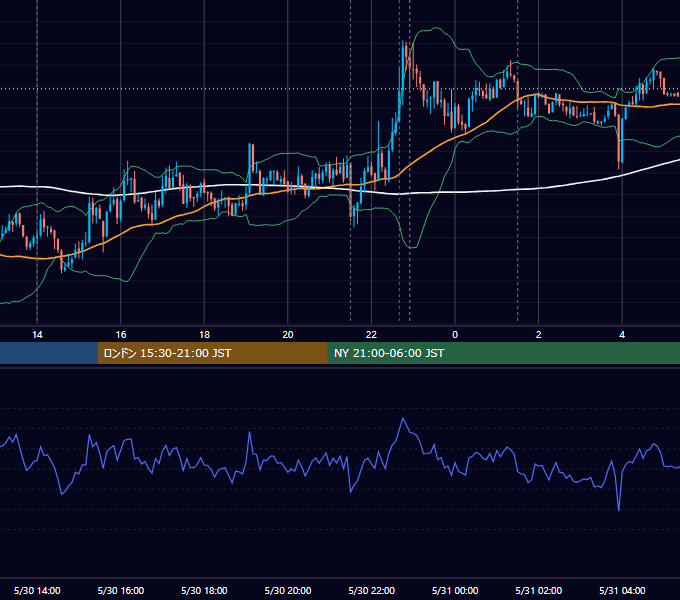This screenshot has height=600, width=680.
Task: Click the 5/30 18:00 date label
Action: coord(204,590)
